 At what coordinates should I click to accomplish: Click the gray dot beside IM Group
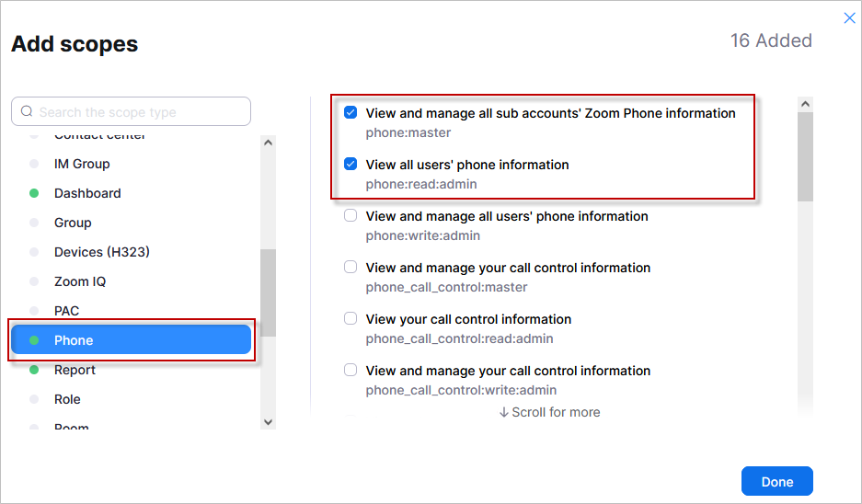tap(34, 164)
